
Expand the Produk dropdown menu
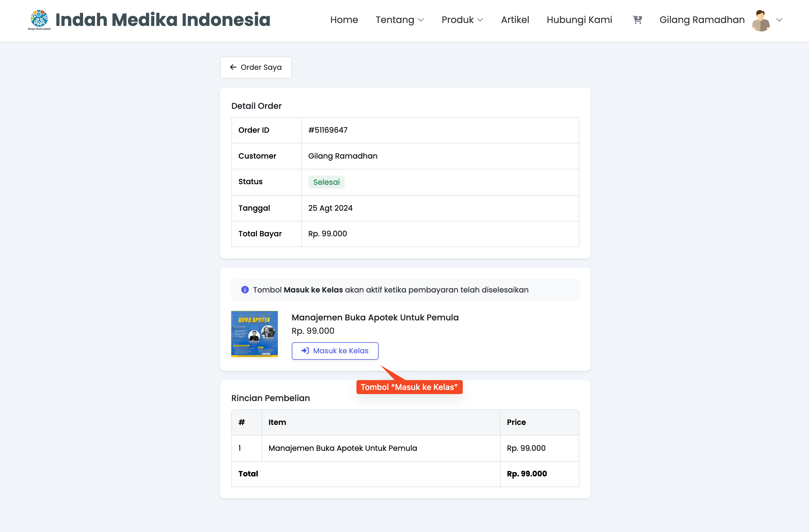click(462, 20)
